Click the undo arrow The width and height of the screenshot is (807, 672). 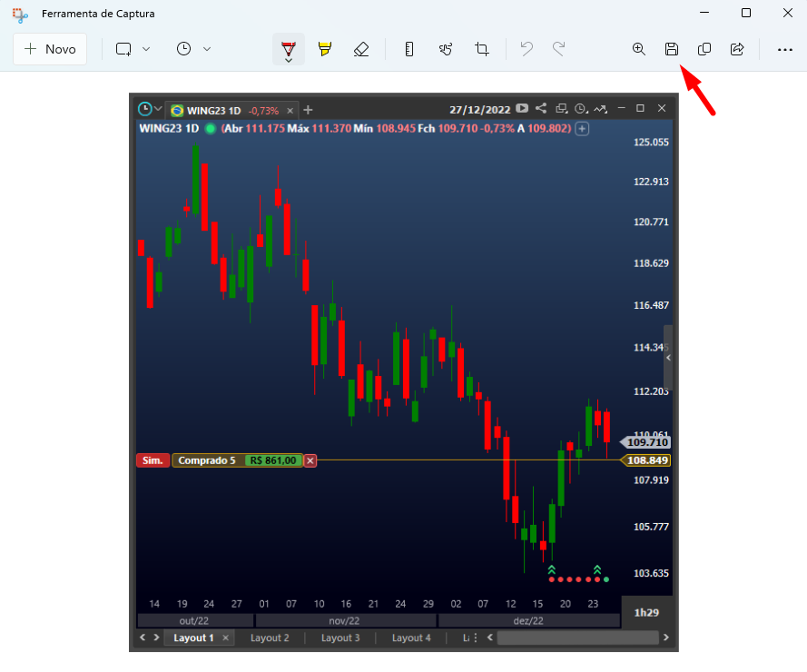coord(526,49)
